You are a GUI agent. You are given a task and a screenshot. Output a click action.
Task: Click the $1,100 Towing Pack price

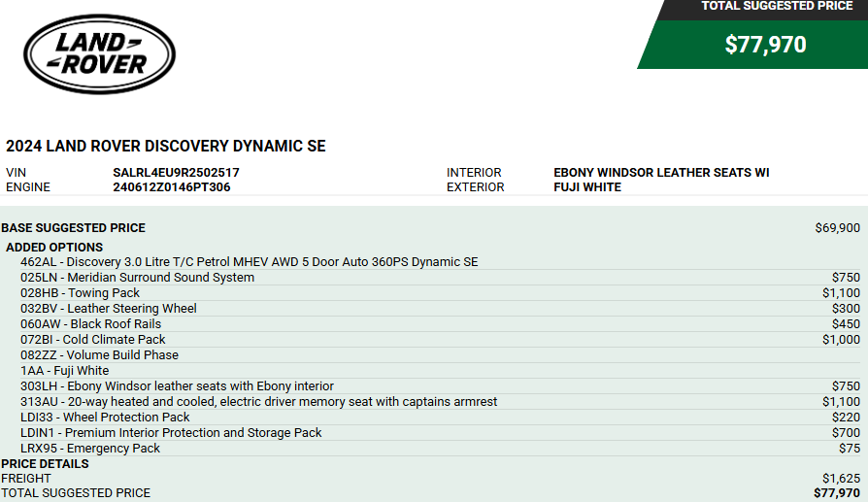(841, 293)
